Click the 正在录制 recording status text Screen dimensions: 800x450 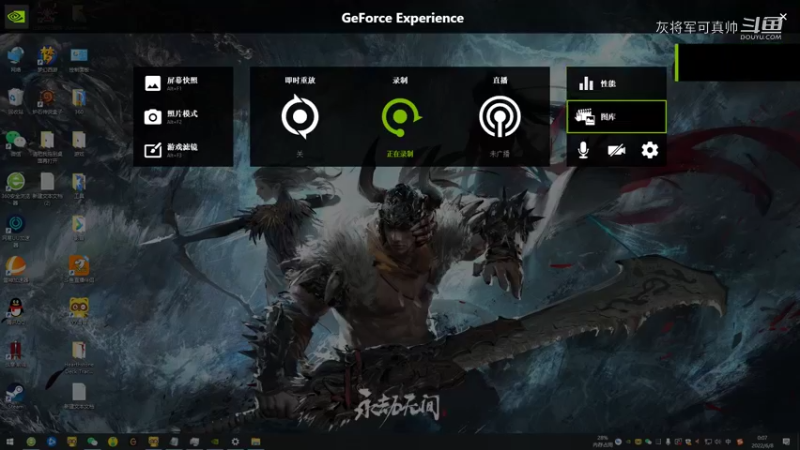click(x=400, y=154)
